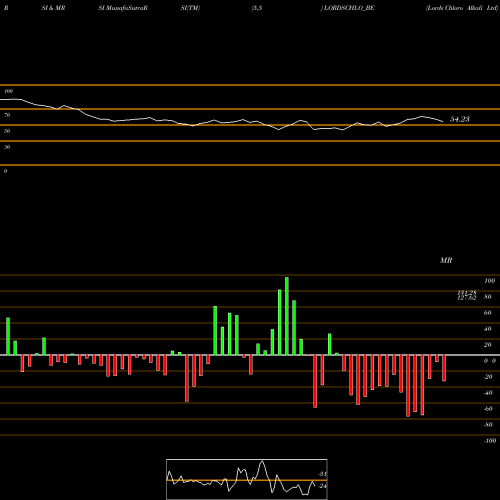Image resolution: width=500 pixels, height=500 pixels.
Task: Click the -31 value in mini chart
Action: pos(322,474)
